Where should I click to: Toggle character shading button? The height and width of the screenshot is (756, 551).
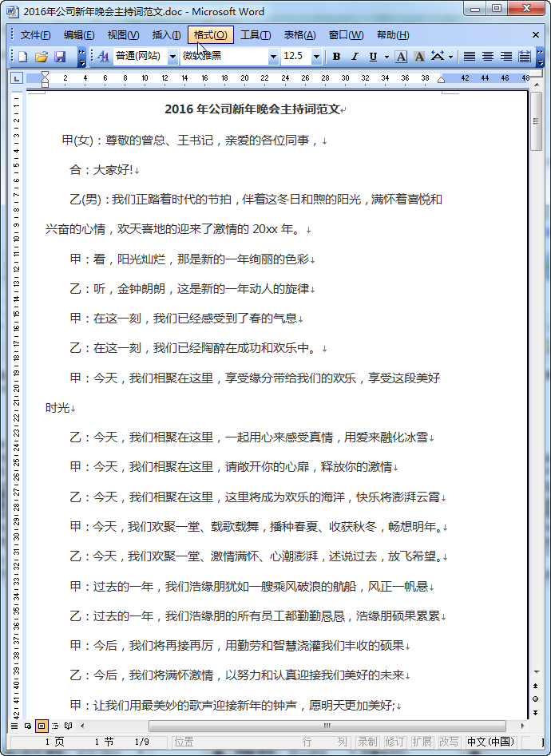(419, 57)
